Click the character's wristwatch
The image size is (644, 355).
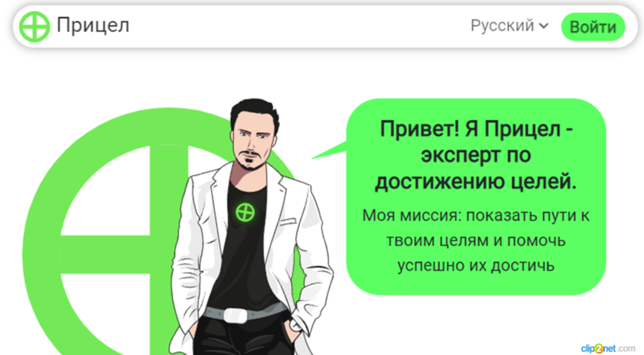coord(295,325)
